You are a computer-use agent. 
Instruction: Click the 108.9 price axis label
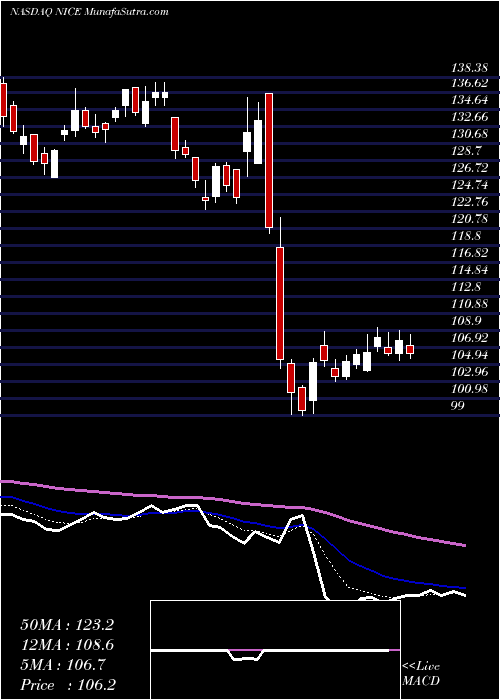point(467,321)
